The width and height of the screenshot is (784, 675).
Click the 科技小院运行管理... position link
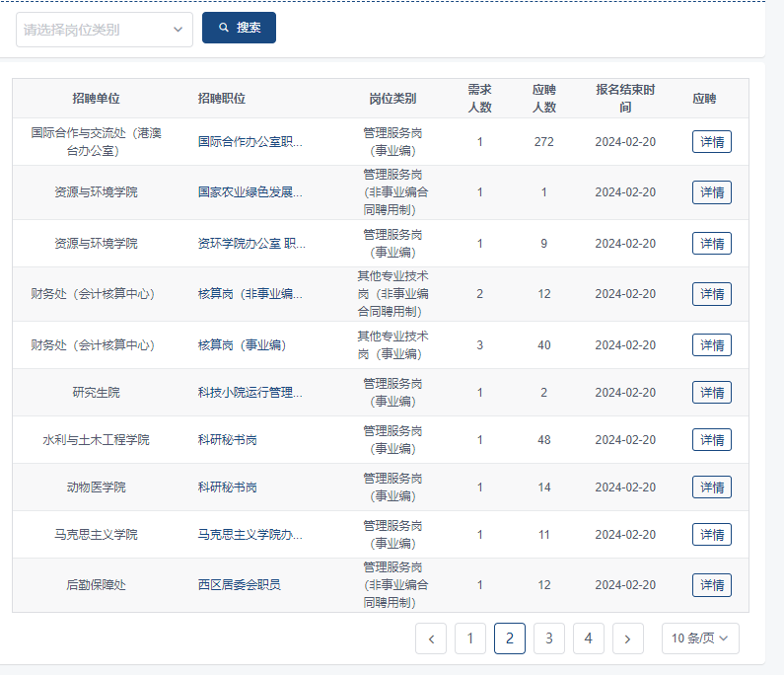tap(250, 393)
